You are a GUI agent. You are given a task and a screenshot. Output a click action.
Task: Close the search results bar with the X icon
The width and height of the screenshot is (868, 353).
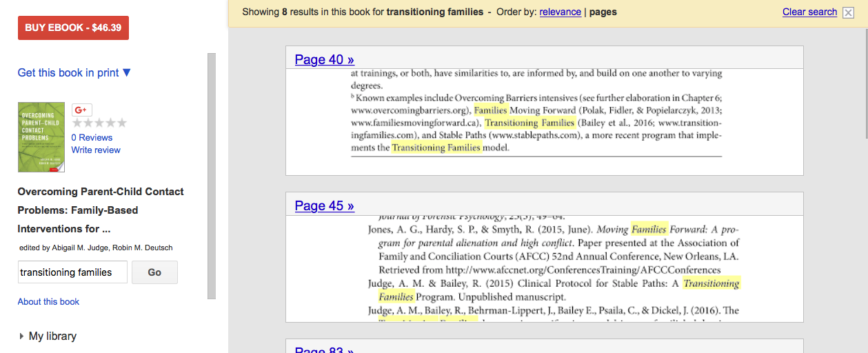849,12
